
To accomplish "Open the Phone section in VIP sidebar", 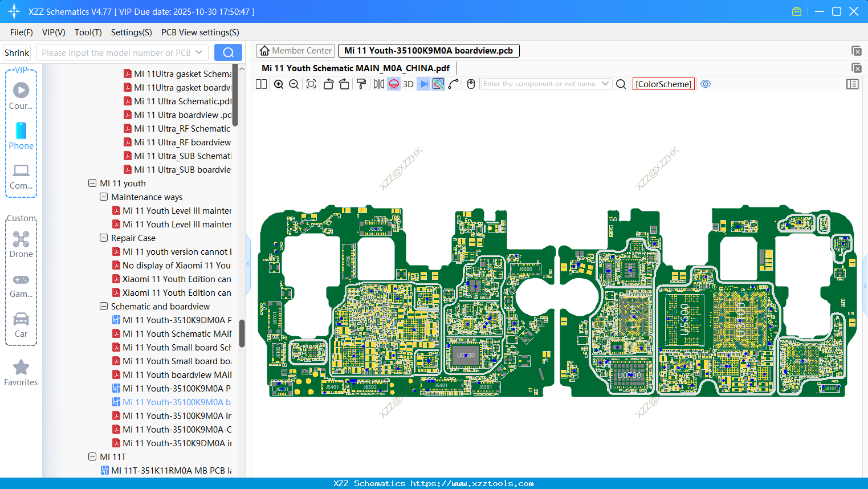I will tap(21, 137).
